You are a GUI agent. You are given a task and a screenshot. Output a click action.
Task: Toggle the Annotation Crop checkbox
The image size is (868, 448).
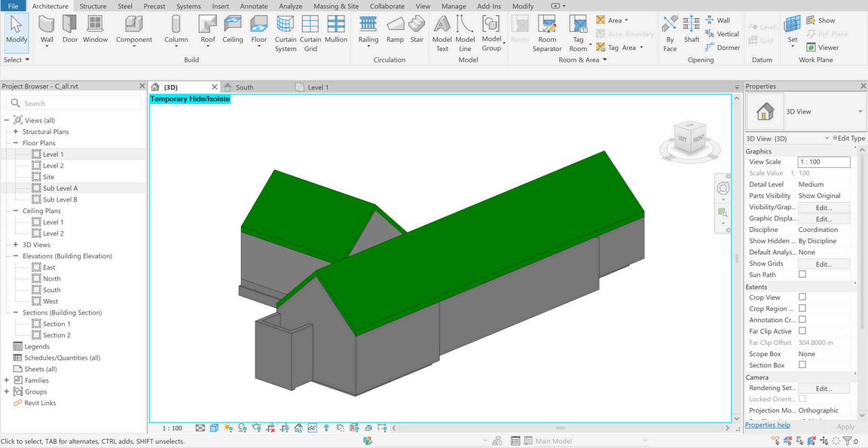click(802, 320)
